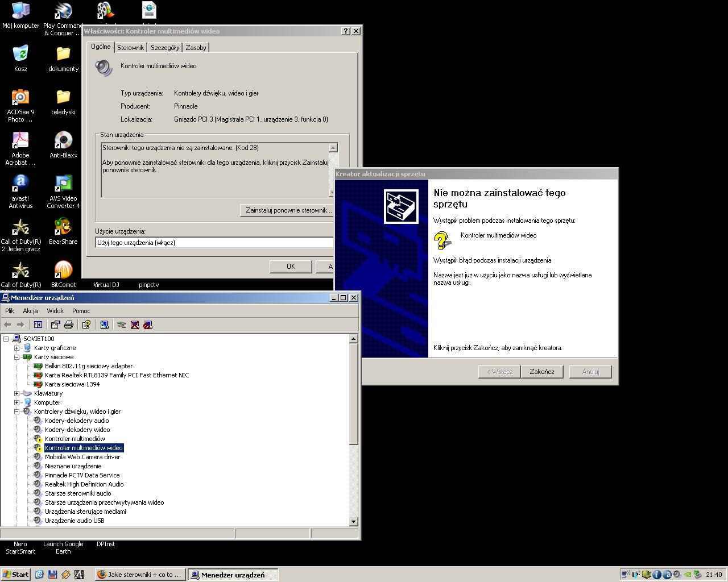Click the Zakończ button in the wizard
The height and width of the screenshot is (582, 728).
click(541, 372)
